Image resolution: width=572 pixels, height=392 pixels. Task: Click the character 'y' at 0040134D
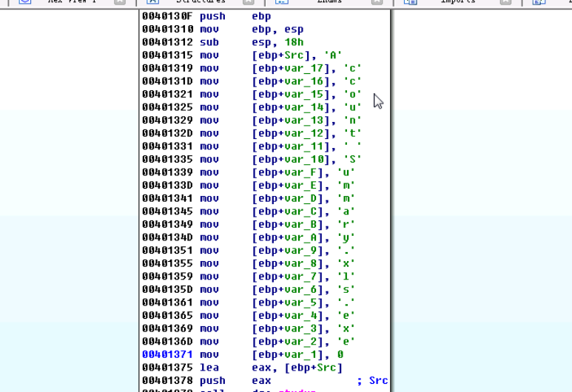coord(346,237)
